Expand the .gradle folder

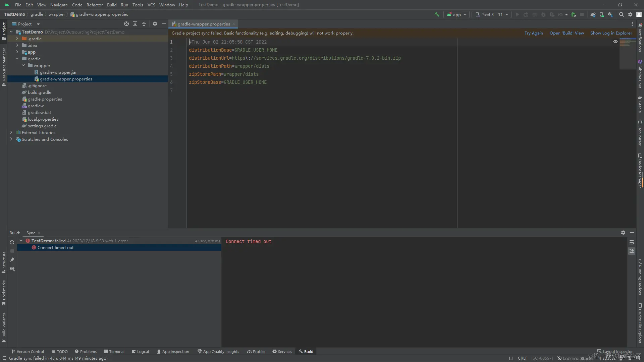17,39
